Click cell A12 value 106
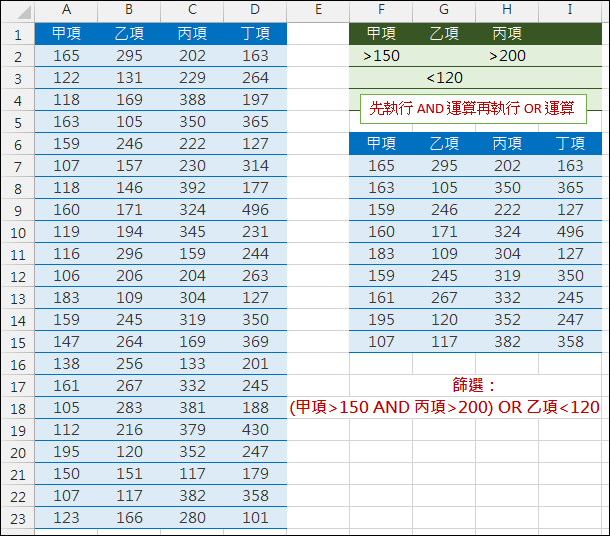Viewport: 610px width, 536px height. 66,276
